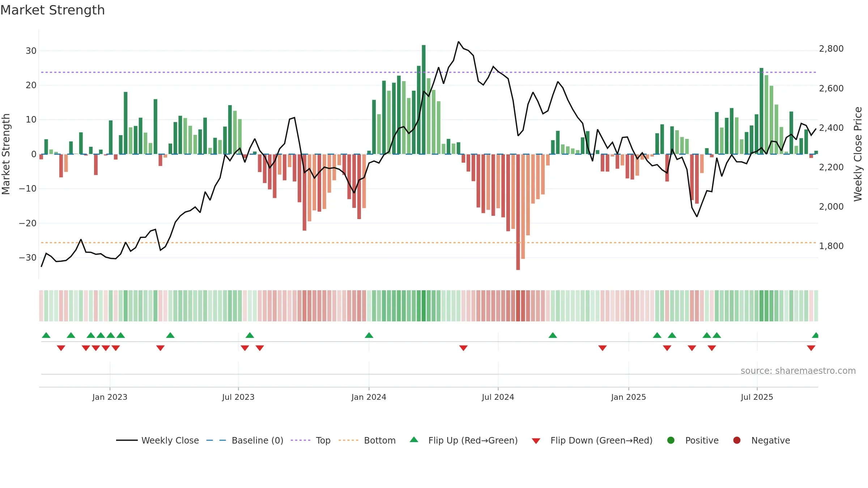Click the orange dotted Bottom line sample in legend

click(x=349, y=440)
